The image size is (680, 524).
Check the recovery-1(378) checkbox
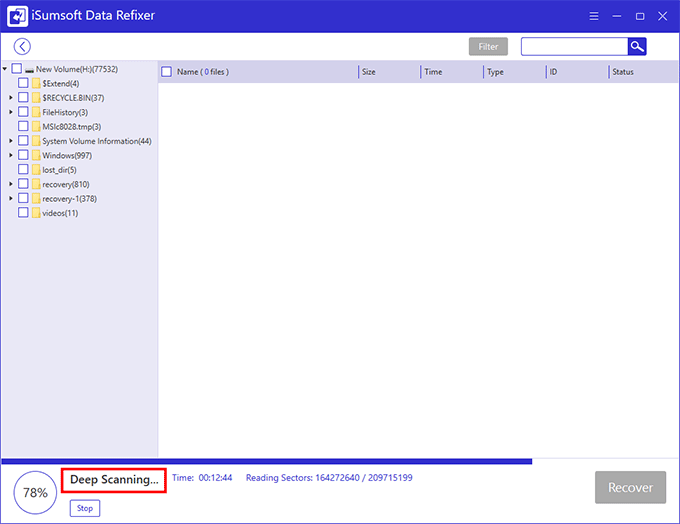[23, 198]
